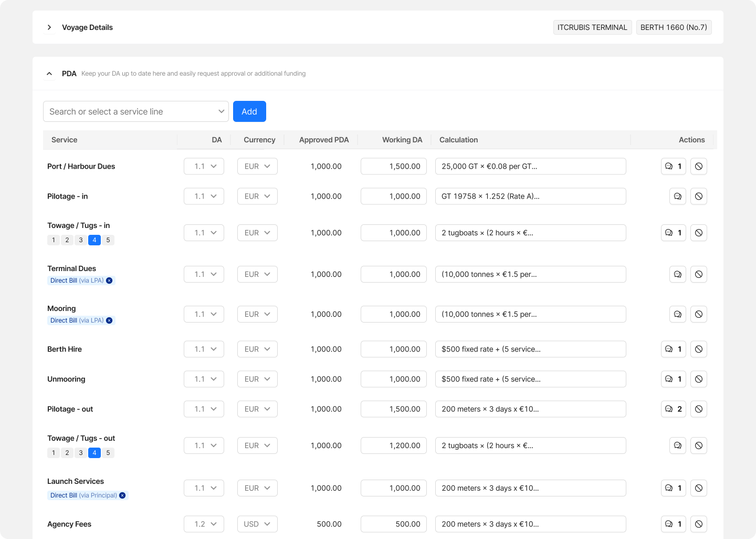Open comments for Port / Harbour Dues
Viewport: 756px width, 539px height.
674,167
